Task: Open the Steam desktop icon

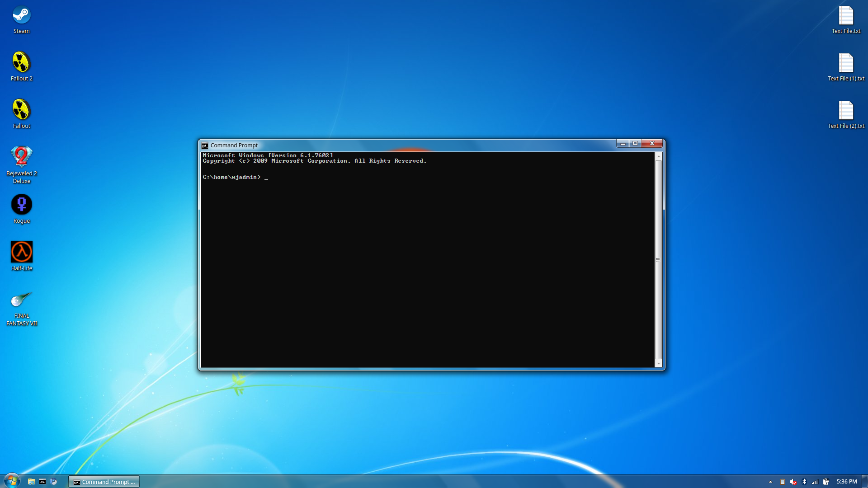Action: click(21, 16)
